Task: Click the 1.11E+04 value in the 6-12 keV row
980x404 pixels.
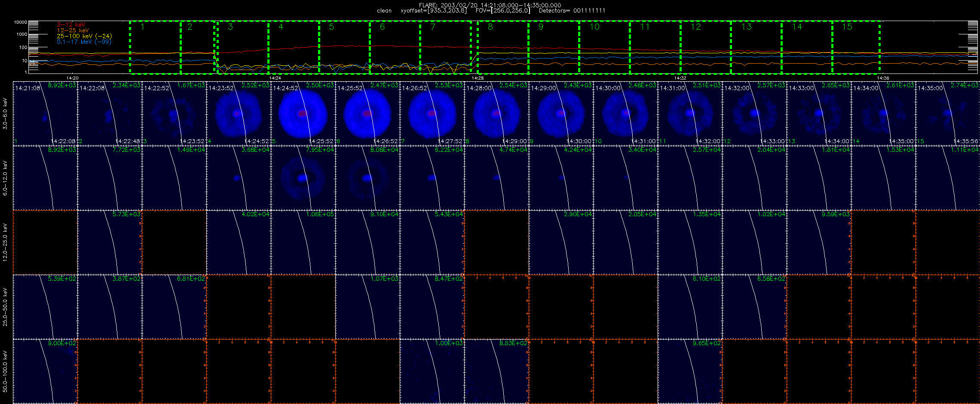Action: [965, 150]
